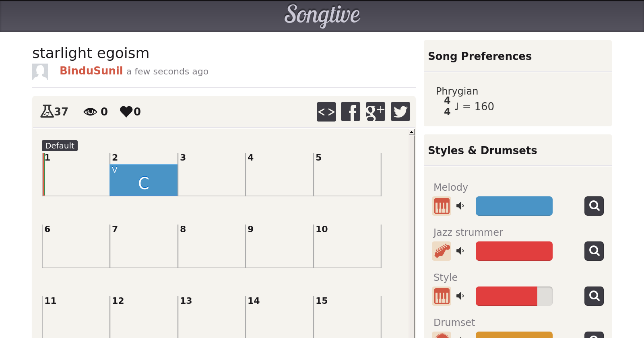Viewport: 644px width, 338px height.
Task: Click the Jazz strummer guitar icon
Action: tap(442, 251)
